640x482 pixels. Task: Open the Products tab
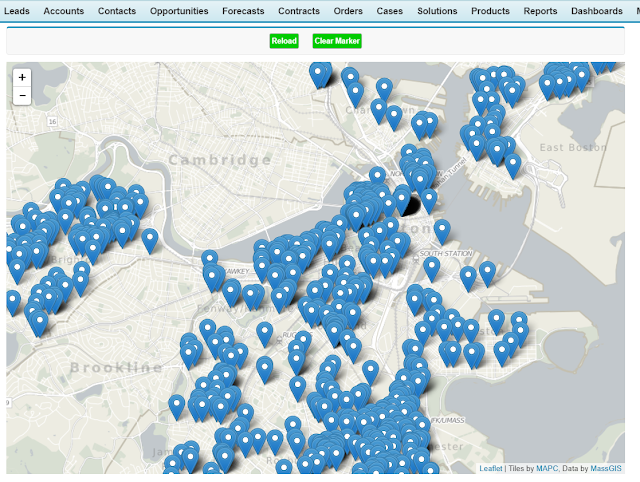click(x=490, y=11)
